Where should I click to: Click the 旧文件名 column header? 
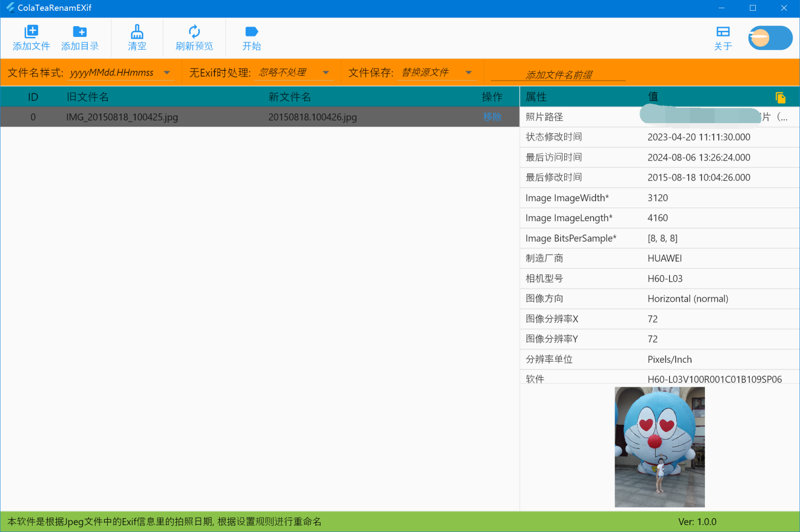(88, 97)
